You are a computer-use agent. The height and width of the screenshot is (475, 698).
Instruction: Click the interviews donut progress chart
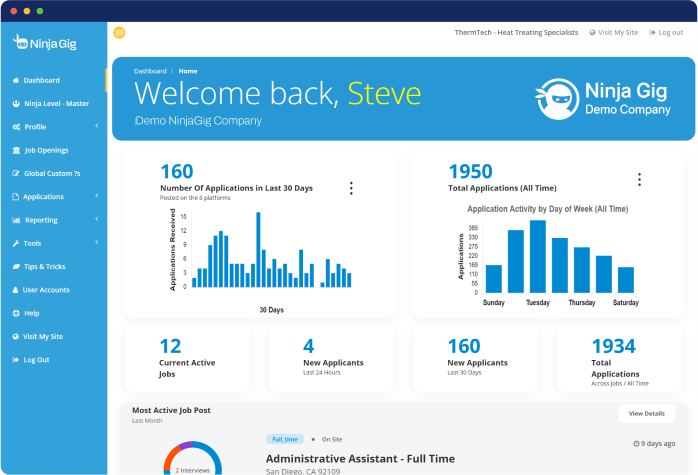192,458
